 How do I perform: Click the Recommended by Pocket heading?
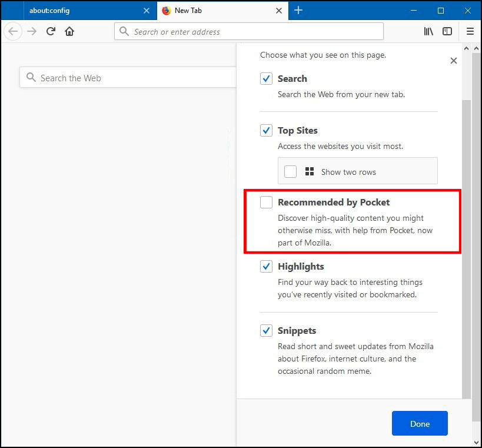coord(334,203)
